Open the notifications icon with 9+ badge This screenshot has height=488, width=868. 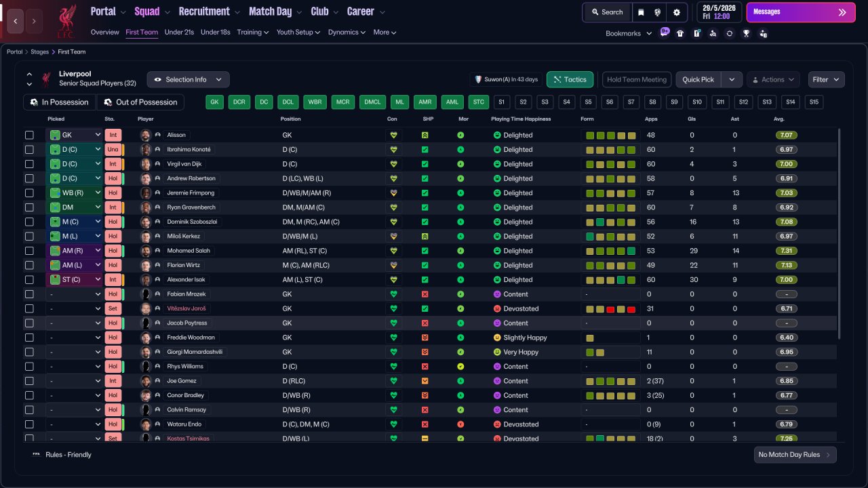click(x=664, y=33)
